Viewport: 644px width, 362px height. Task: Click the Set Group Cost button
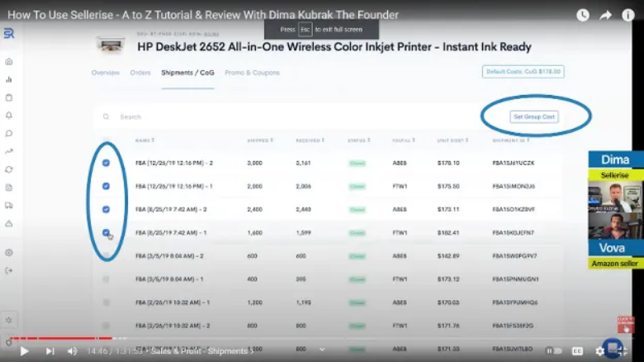point(534,117)
